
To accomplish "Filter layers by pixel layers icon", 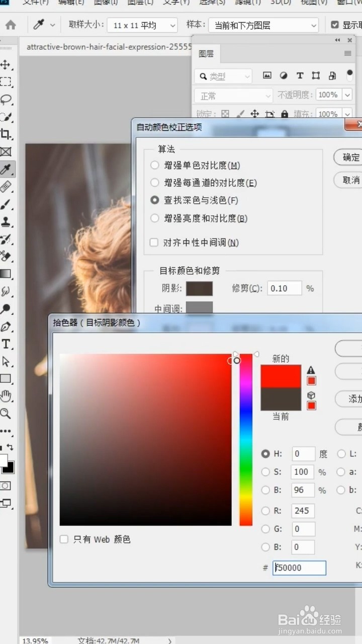I will point(267,75).
